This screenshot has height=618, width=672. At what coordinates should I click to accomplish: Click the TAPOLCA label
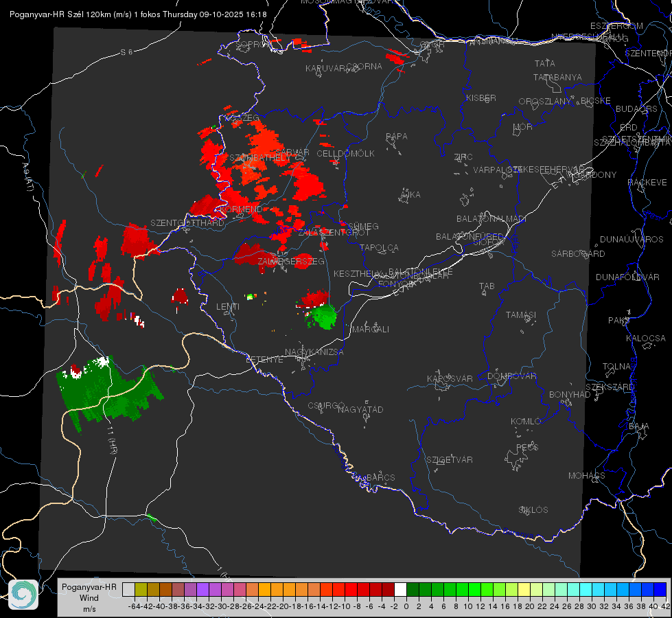(379, 248)
